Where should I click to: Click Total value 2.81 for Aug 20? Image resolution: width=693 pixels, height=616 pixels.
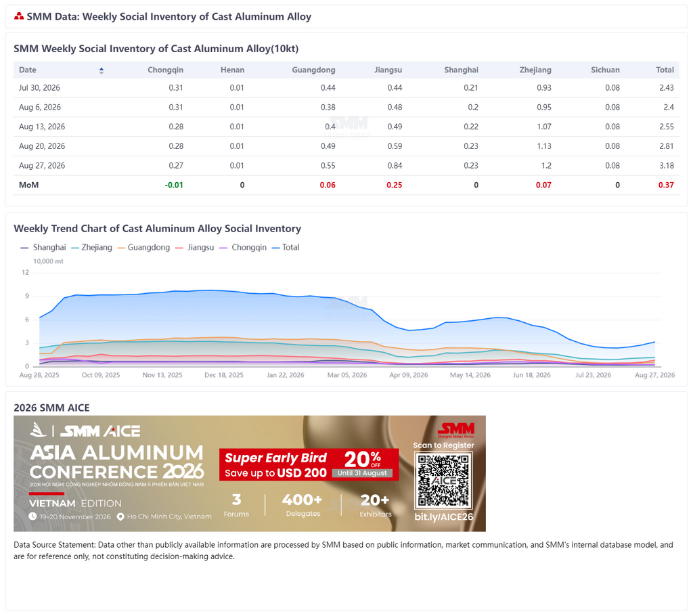pyautogui.click(x=667, y=146)
